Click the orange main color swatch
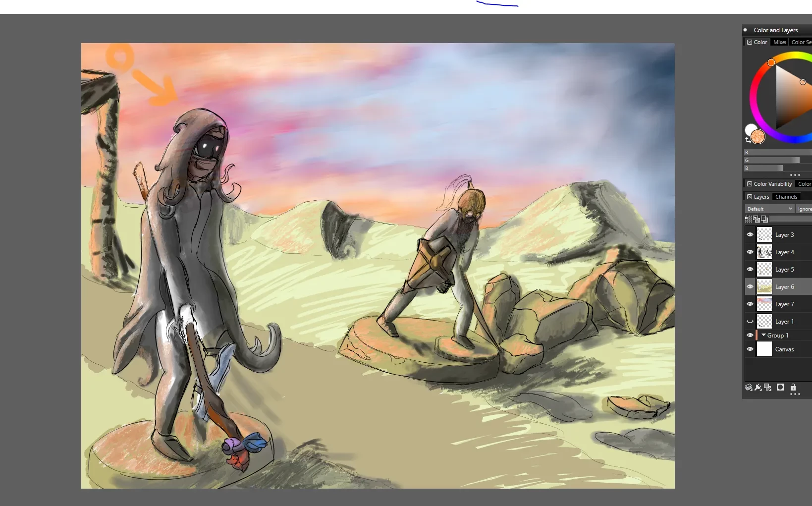The image size is (812, 506). [758, 137]
